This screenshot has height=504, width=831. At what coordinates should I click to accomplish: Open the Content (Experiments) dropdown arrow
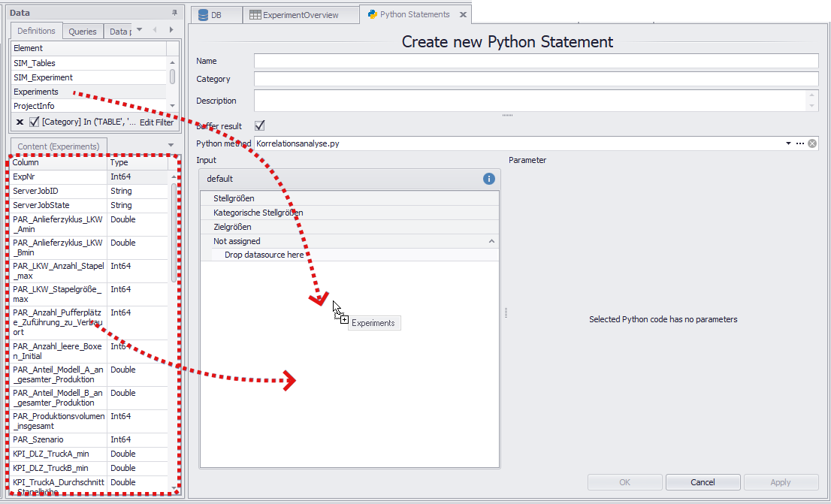coord(171,145)
